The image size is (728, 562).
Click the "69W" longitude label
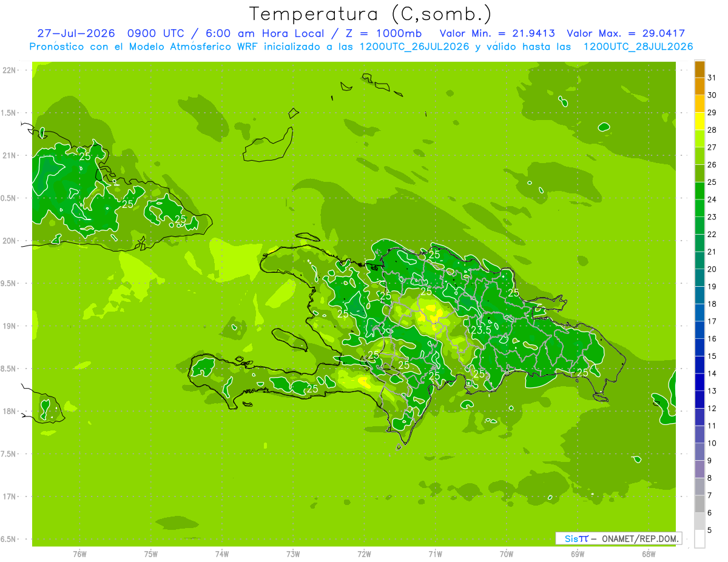click(x=578, y=554)
